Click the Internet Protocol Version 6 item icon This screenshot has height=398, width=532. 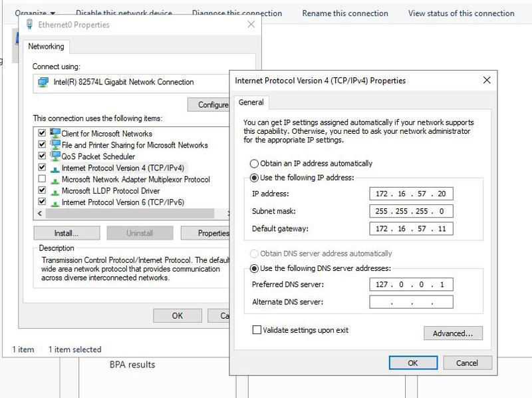(55, 203)
